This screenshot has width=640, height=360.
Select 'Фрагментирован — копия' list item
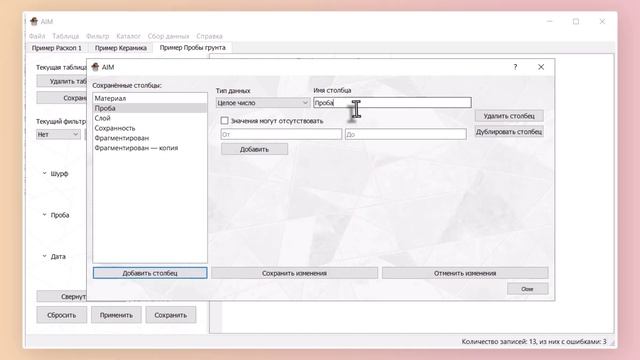(x=150, y=148)
